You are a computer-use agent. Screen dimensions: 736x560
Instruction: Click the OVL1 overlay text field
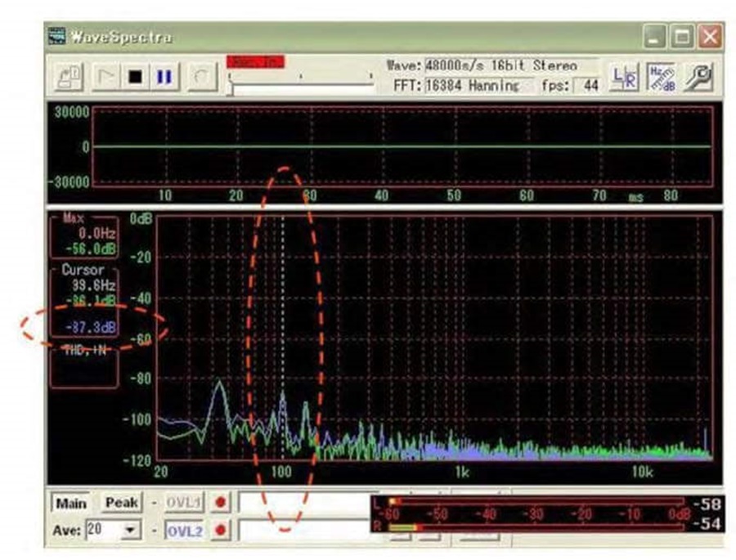[x=305, y=502]
